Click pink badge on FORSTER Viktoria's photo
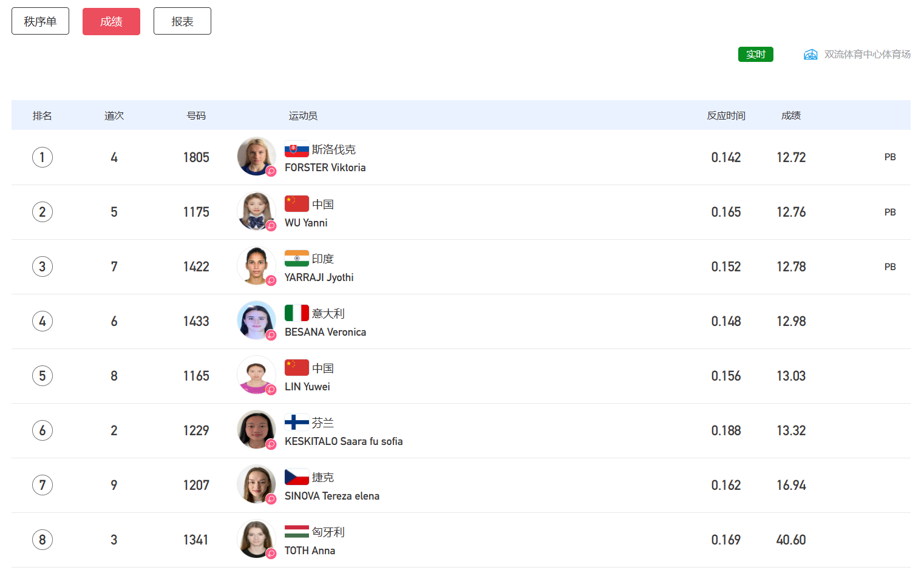The image size is (924, 570). pos(271,171)
